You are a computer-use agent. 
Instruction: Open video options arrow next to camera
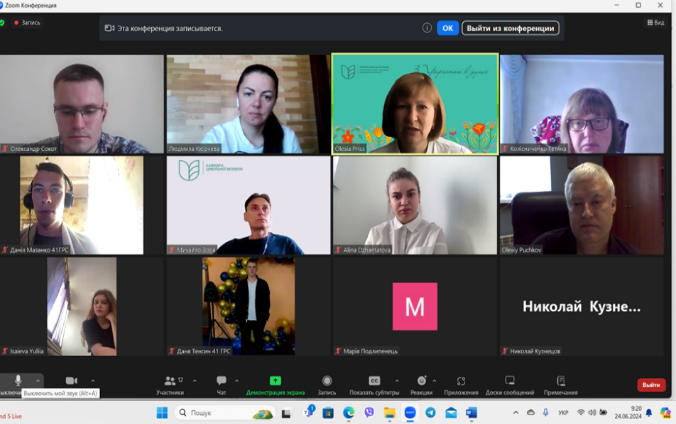pyautogui.click(x=93, y=381)
